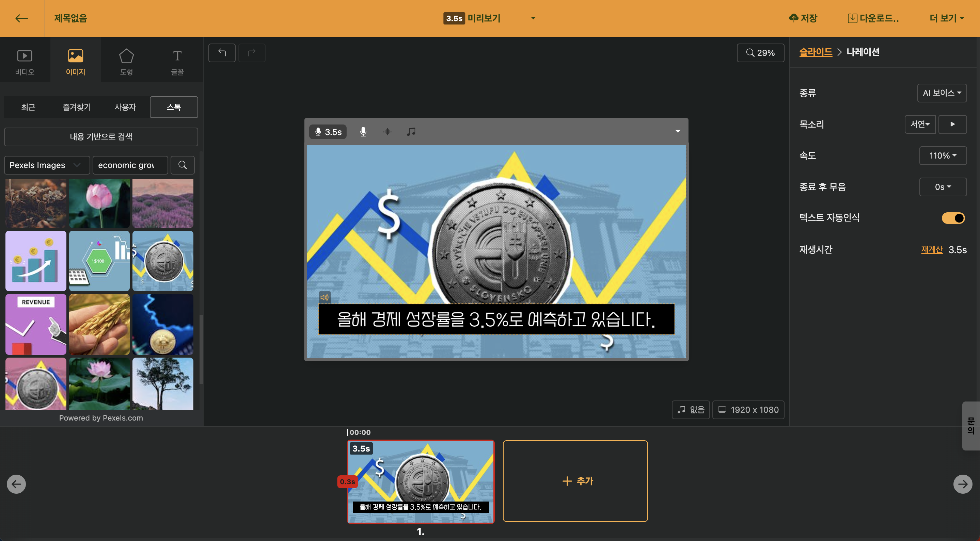Focus the economic growth search field

[x=130, y=165]
